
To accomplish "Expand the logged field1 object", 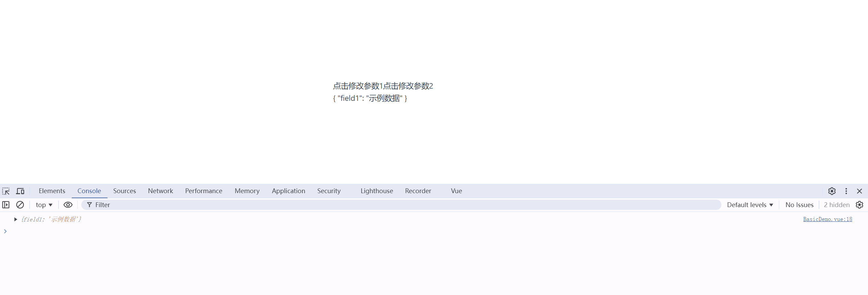I will (x=16, y=219).
